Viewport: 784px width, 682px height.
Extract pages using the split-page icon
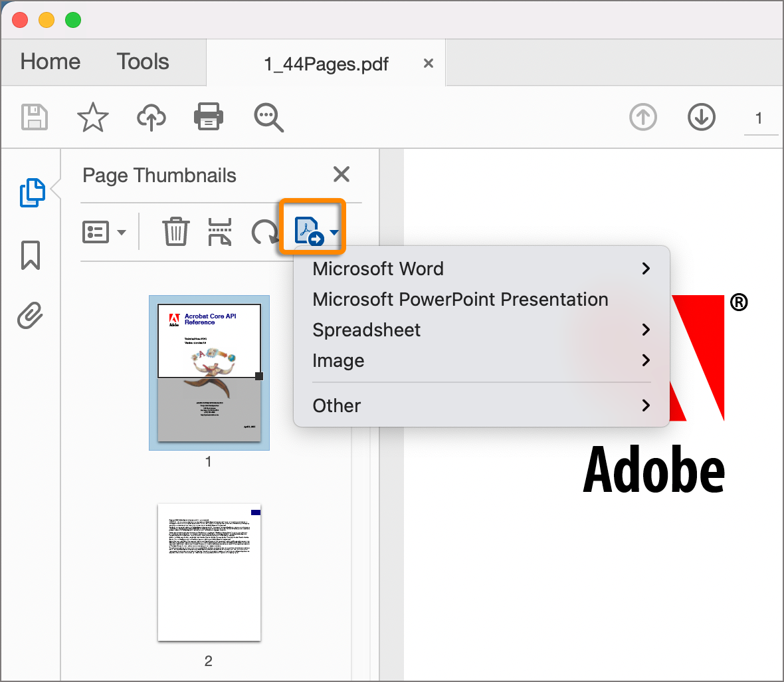tap(219, 232)
